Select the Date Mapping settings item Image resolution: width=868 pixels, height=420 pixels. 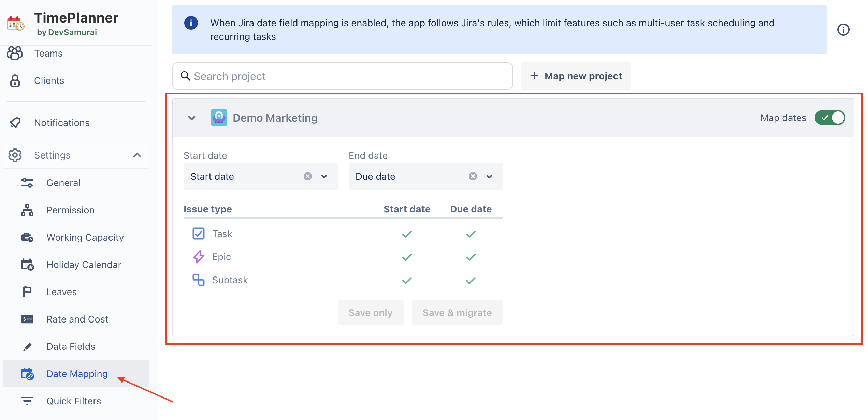76,374
